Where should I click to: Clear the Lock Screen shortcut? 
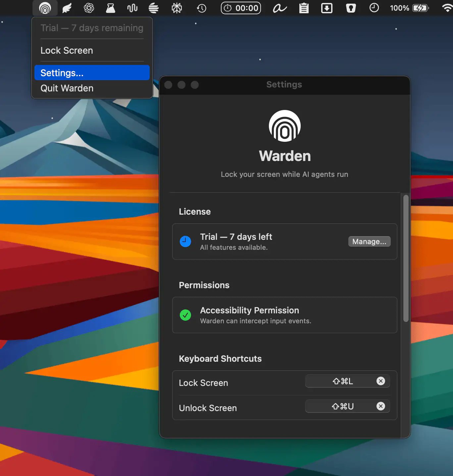(381, 381)
